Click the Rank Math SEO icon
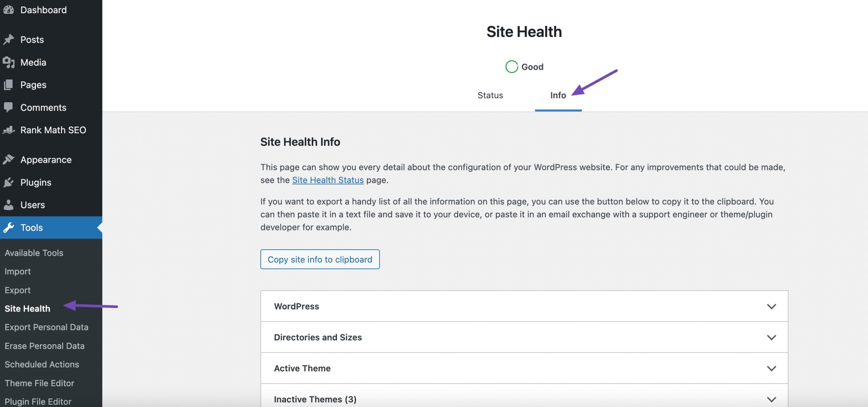This screenshot has height=407, width=868. pyautogui.click(x=8, y=130)
